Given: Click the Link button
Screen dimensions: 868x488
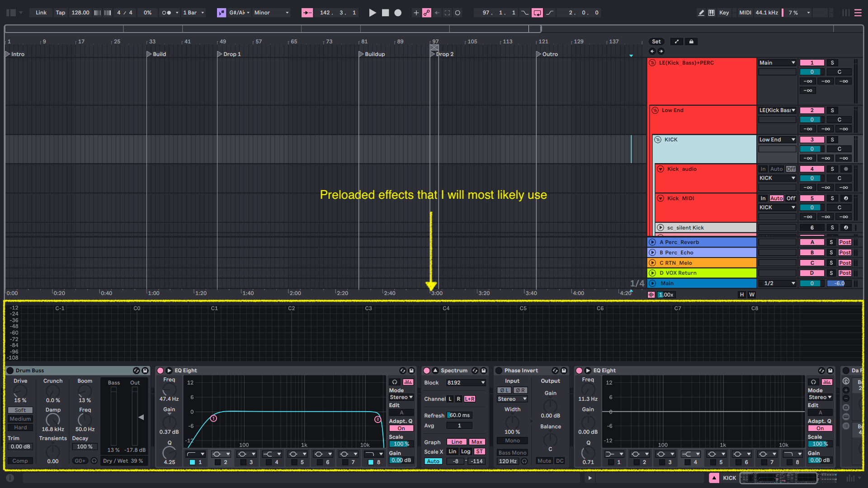Looking at the screenshot, I should pos(41,13).
